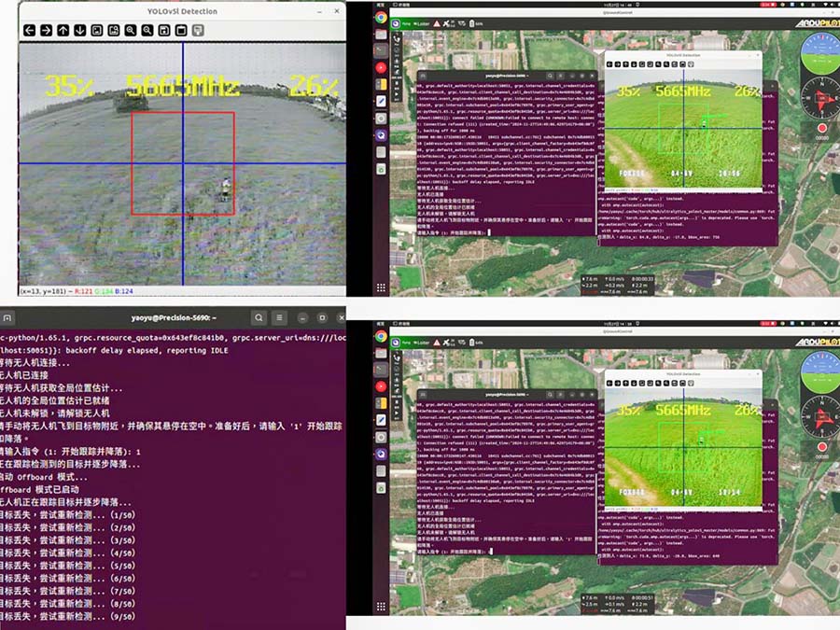Click the compass heading instrument
The width and height of the screenshot is (840, 630).
click(820, 97)
